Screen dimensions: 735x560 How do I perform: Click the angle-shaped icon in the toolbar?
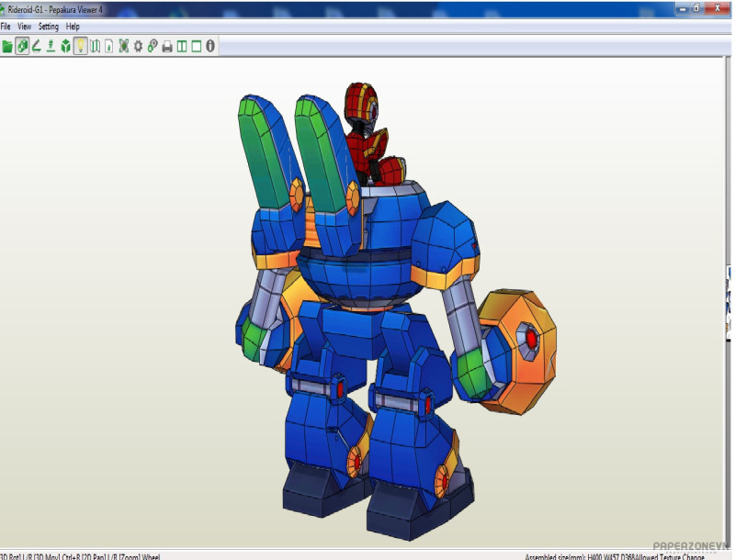click(37, 46)
